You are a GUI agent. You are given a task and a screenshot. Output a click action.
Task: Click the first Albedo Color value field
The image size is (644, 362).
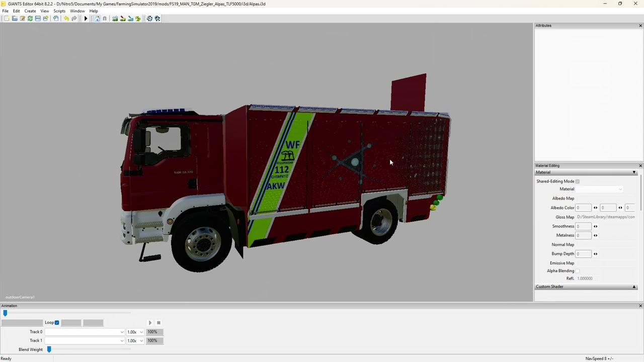click(584, 208)
